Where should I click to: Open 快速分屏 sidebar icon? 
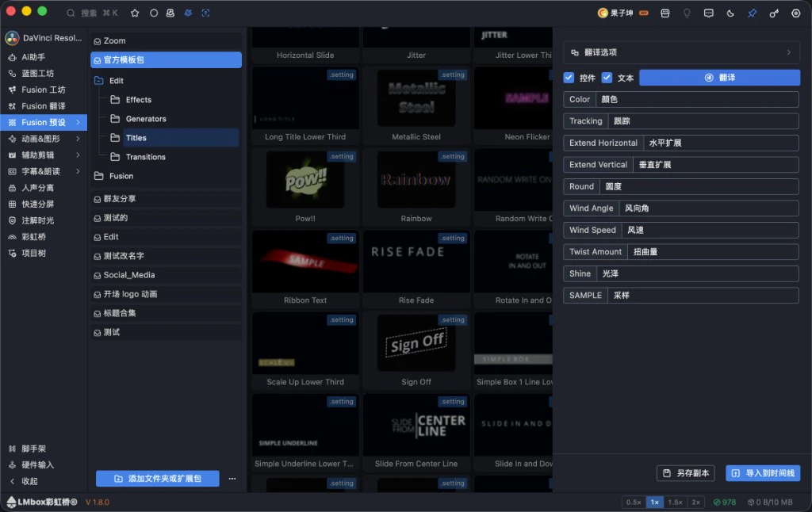12,204
